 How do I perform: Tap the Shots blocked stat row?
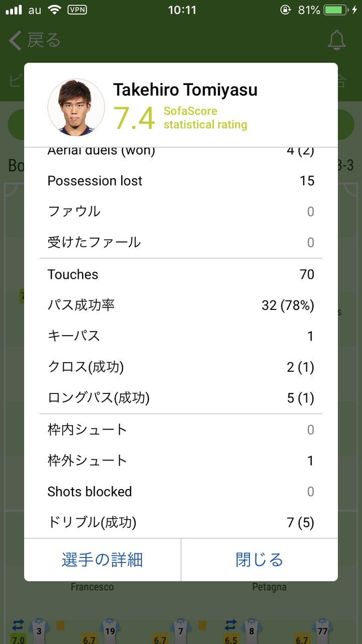[181, 492]
